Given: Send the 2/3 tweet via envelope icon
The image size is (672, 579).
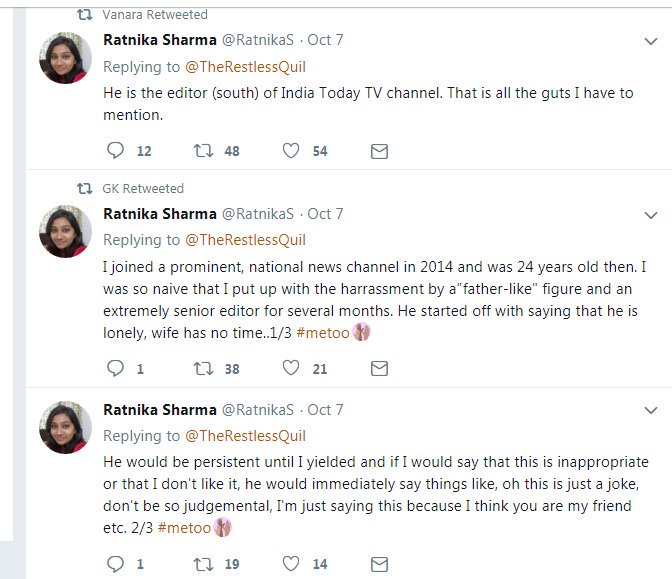Looking at the screenshot, I should coord(379,564).
